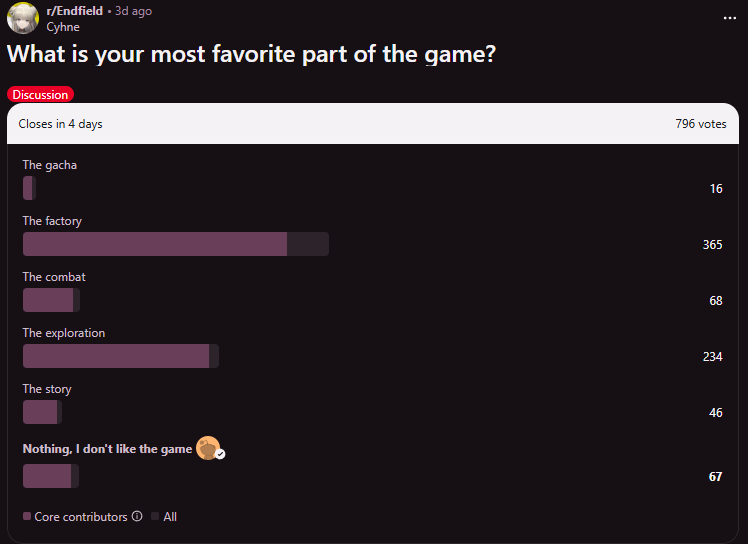Open the post title 'What is your most favorite part'
This screenshot has height=544, width=748.
pyautogui.click(x=252, y=55)
